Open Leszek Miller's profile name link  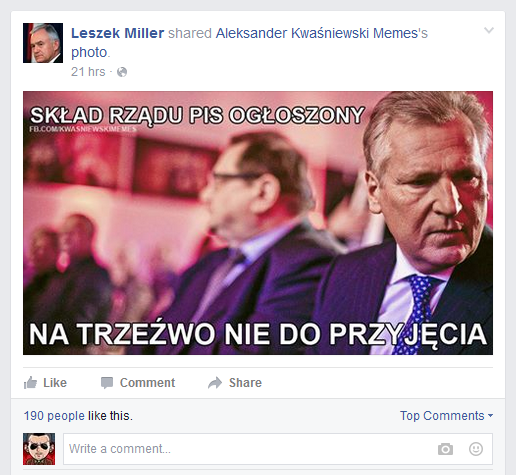point(117,33)
